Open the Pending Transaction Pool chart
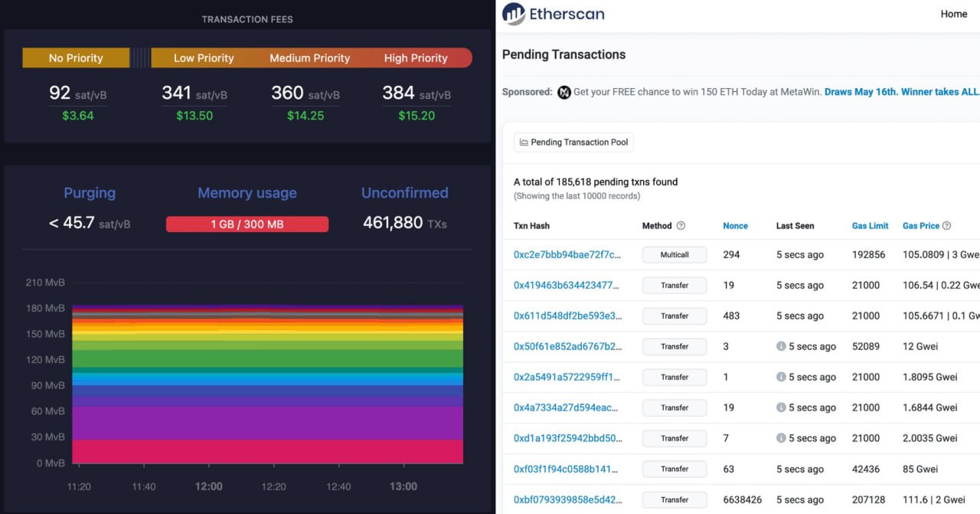The width and height of the screenshot is (980, 514). pos(573,142)
